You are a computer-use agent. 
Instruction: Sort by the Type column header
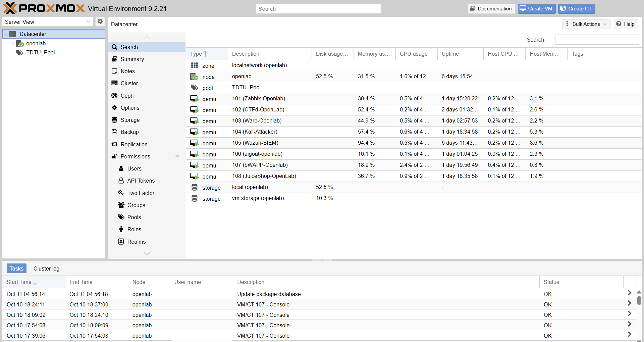pos(207,54)
